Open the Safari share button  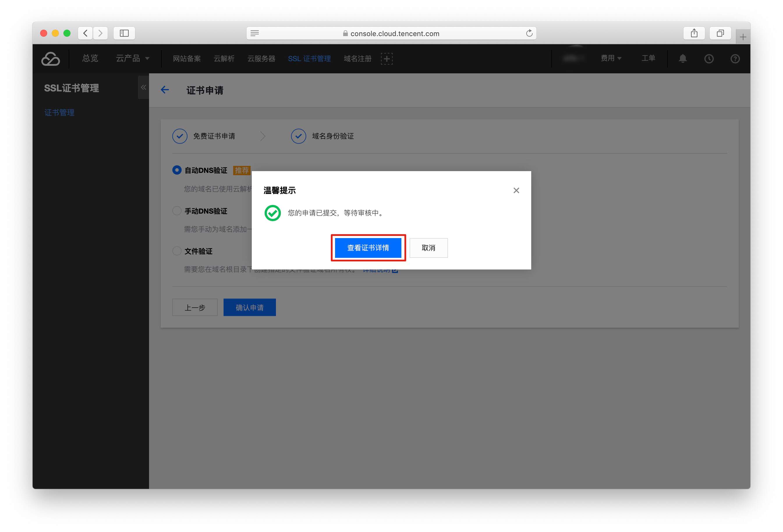[x=694, y=33]
